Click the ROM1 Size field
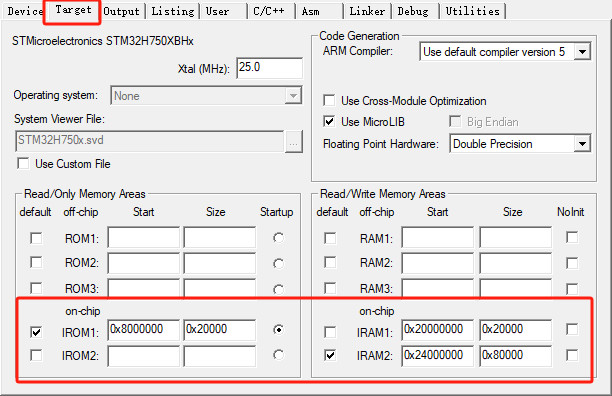Image resolution: width=612 pixels, height=396 pixels. click(220, 237)
